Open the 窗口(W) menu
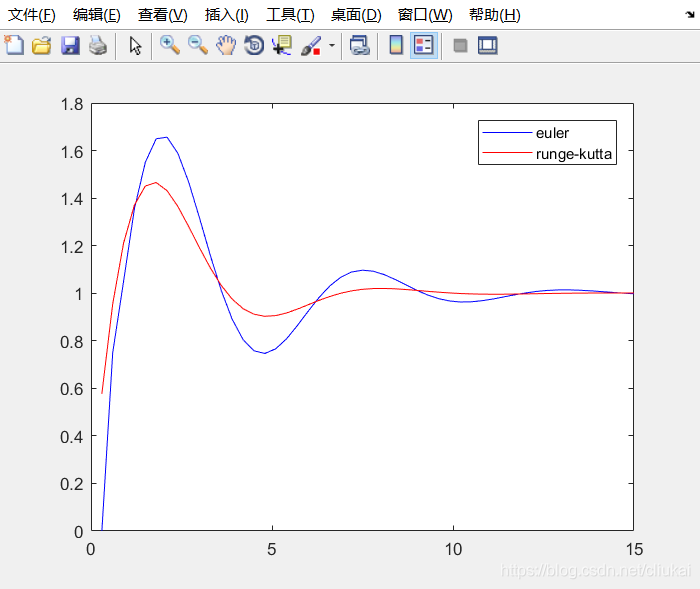700x589 pixels. click(425, 15)
